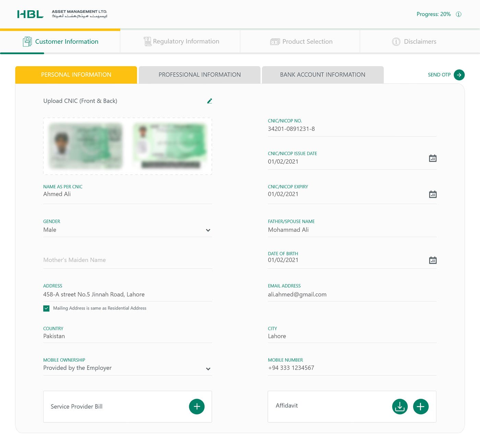Click the back CNIC image thumbnail
Screen dimensions: 480x448
pos(170,146)
